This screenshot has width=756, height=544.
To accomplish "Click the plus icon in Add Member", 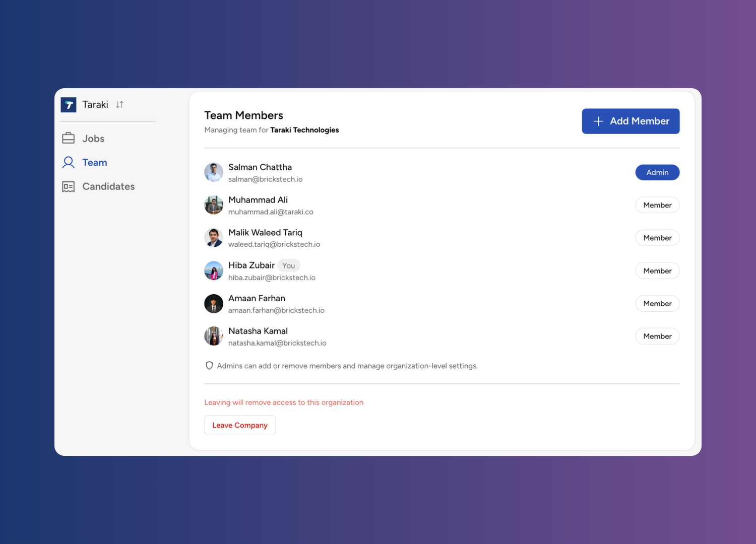I will tap(598, 121).
